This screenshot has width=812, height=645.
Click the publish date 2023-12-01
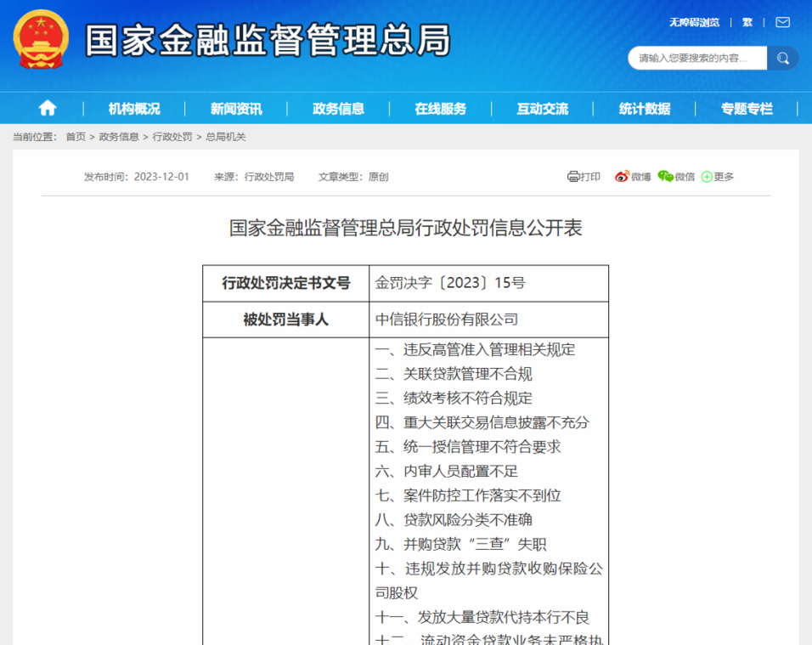(161, 177)
